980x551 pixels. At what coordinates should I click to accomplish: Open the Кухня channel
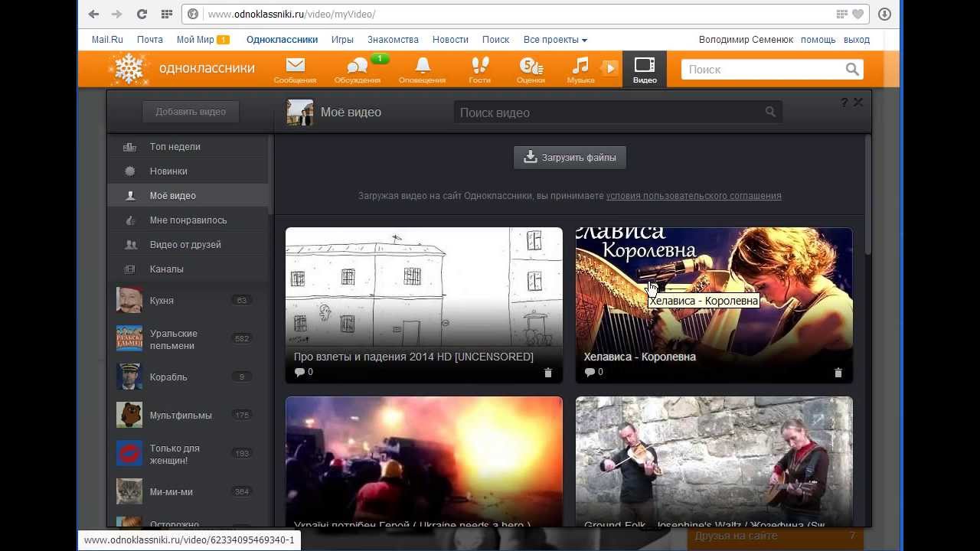click(x=188, y=301)
